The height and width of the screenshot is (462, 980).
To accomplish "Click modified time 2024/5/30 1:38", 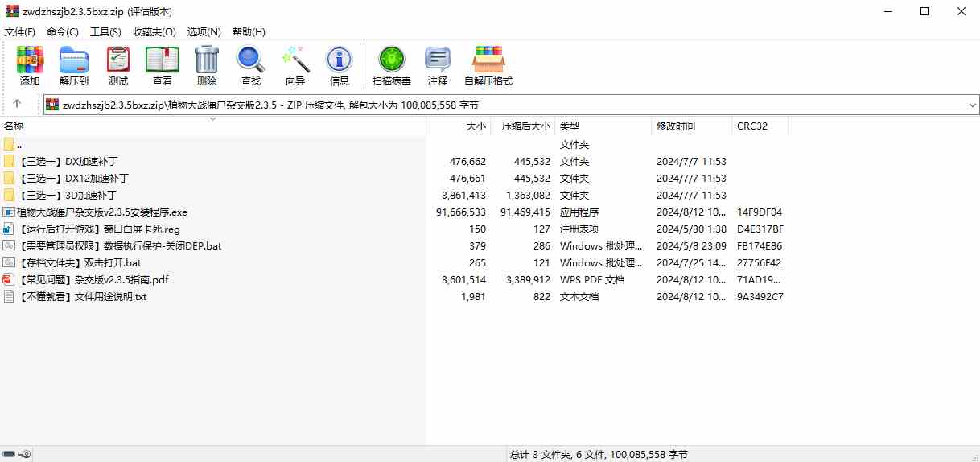I will [690, 229].
